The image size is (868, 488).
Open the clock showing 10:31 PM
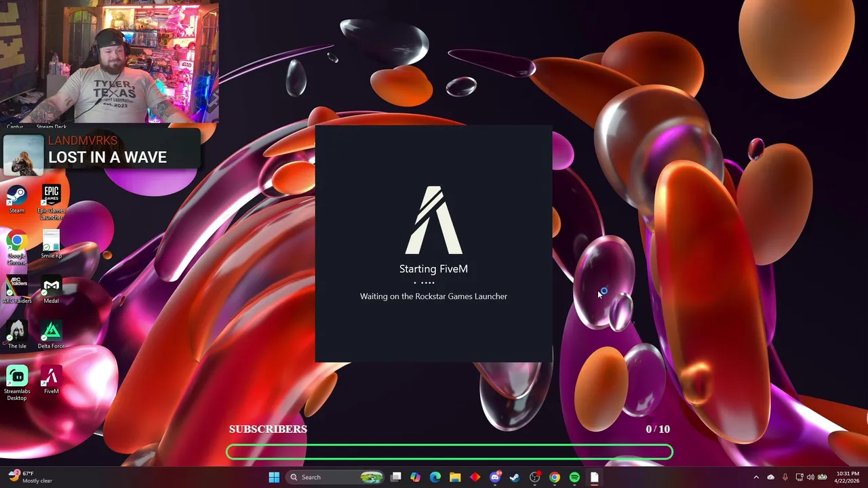848,477
